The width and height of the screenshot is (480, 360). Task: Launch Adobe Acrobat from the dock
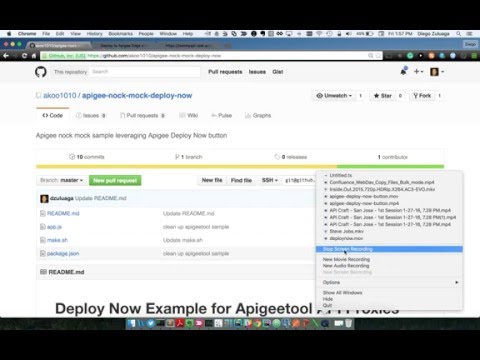180,323
